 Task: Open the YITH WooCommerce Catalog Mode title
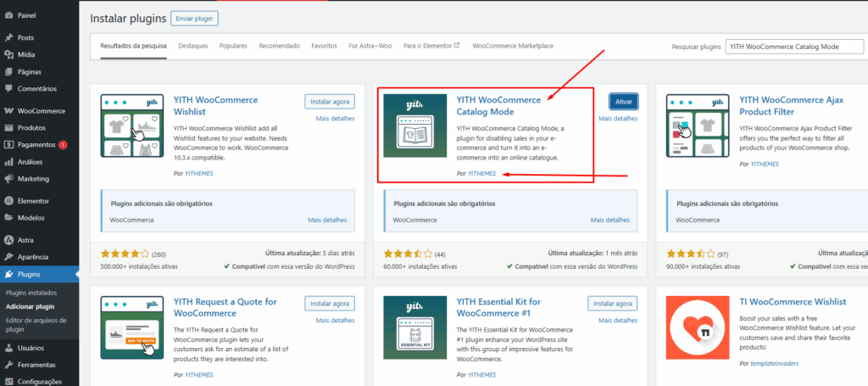tap(498, 106)
